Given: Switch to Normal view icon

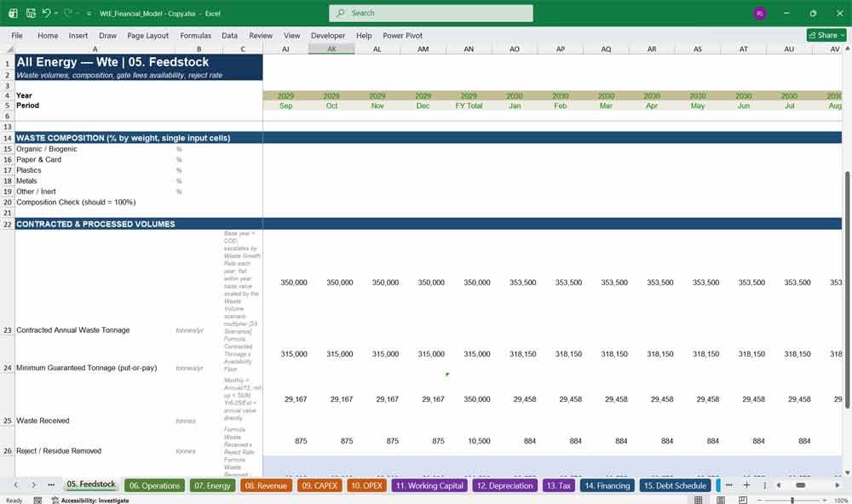Looking at the screenshot, I should 699,500.
